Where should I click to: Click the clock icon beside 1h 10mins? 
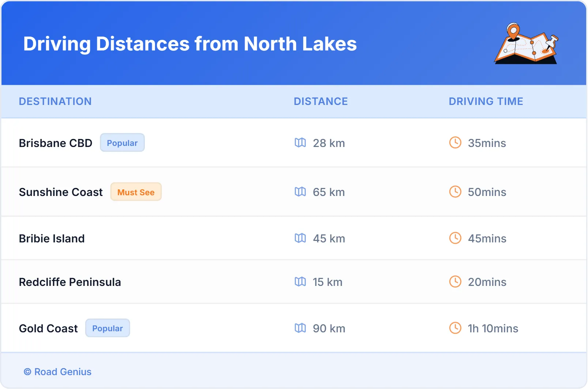click(455, 328)
